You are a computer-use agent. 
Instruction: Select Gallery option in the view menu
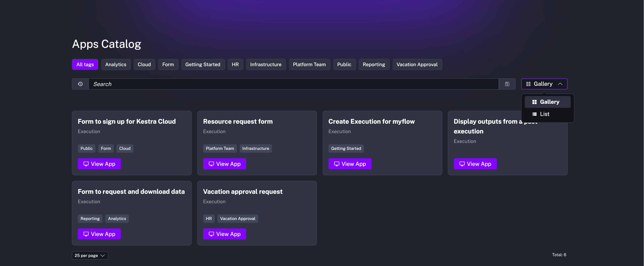(547, 102)
